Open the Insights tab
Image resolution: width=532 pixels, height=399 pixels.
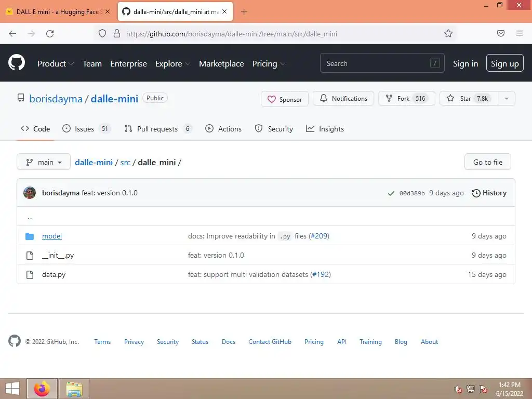tap(325, 129)
